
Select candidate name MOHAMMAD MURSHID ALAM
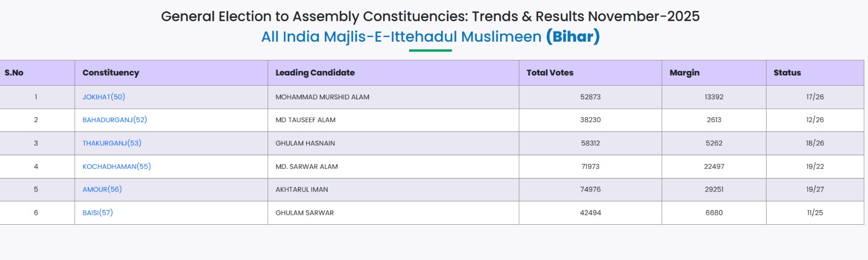pos(322,97)
